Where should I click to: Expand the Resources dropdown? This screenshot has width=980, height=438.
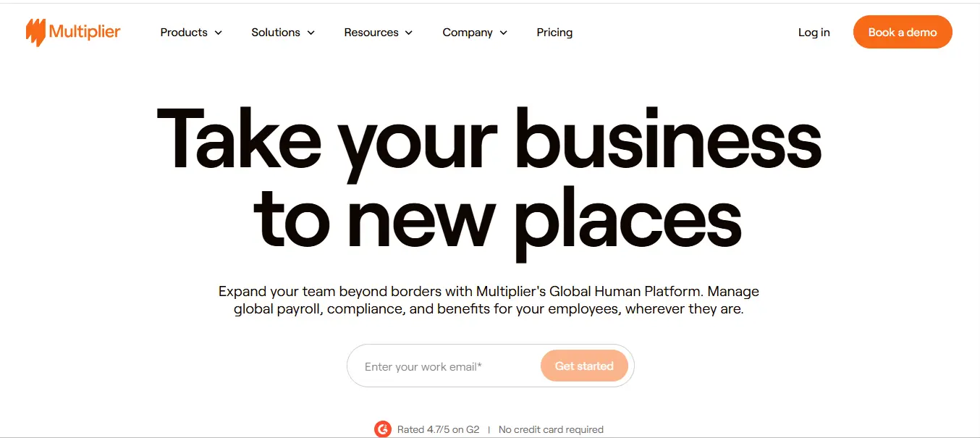click(x=371, y=32)
